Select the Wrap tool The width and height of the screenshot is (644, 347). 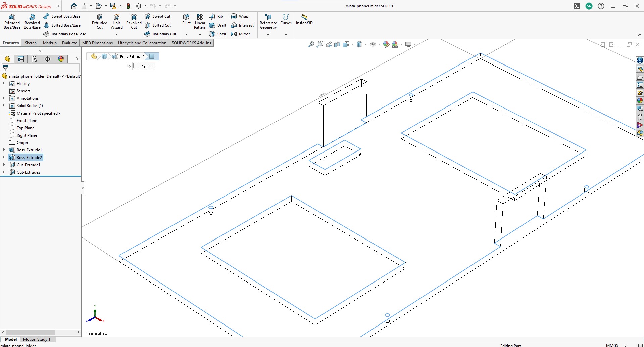pyautogui.click(x=239, y=16)
